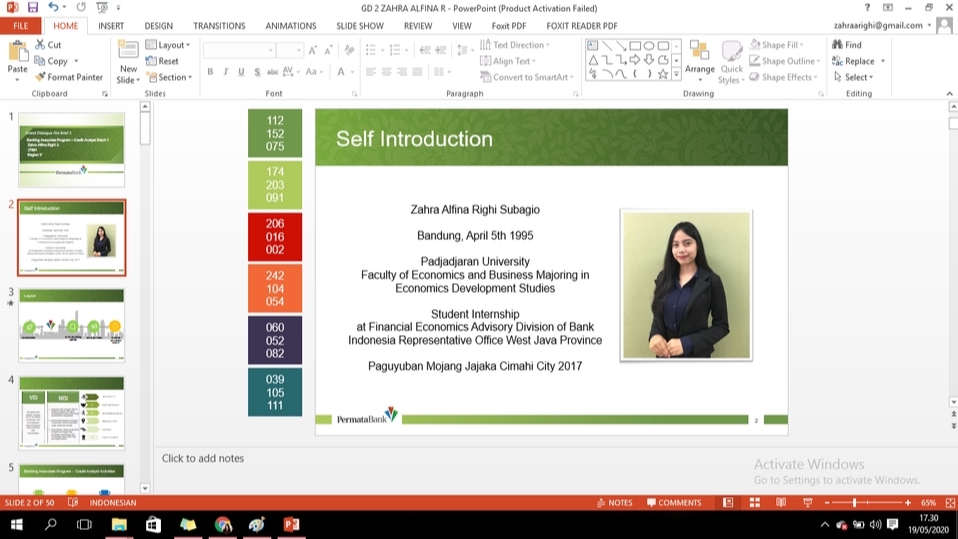The height and width of the screenshot is (539, 958).
Task: Open the FILE tab
Action: pyautogui.click(x=21, y=26)
